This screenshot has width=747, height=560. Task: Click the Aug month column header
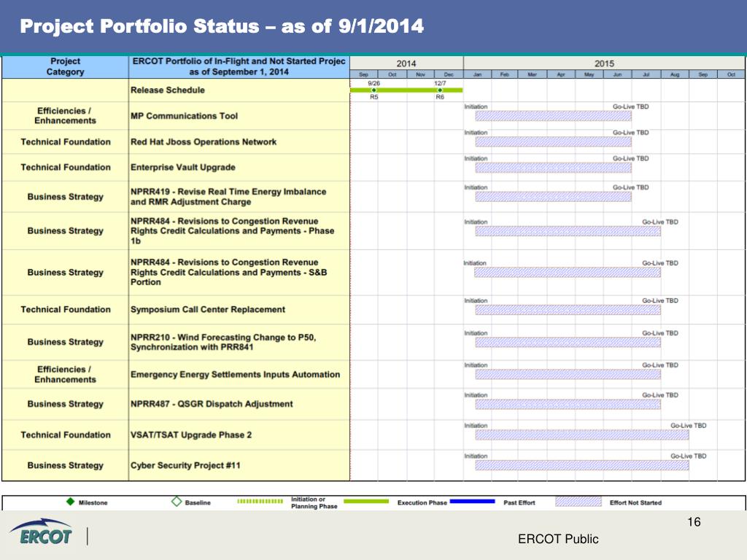675,74
